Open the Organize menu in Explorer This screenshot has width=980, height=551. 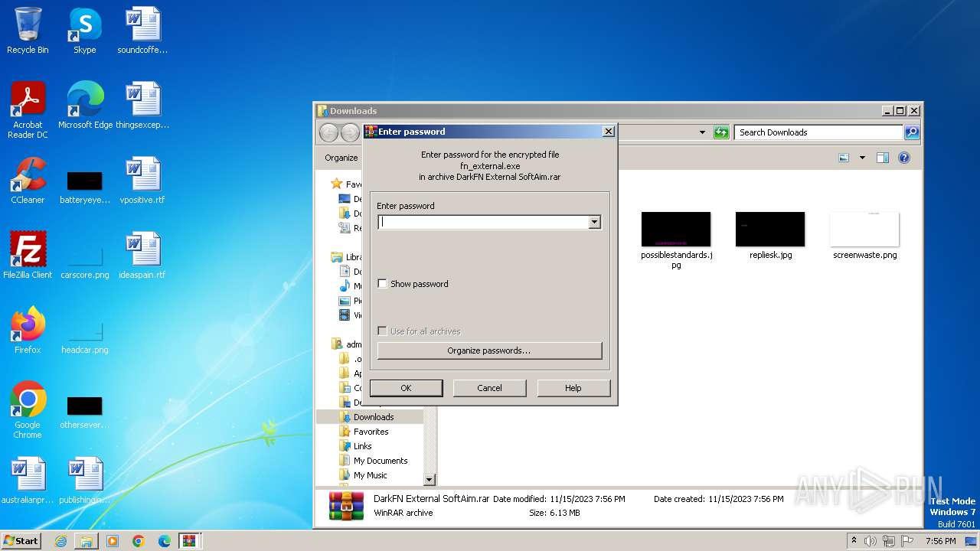pyautogui.click(x=341, y=158)
